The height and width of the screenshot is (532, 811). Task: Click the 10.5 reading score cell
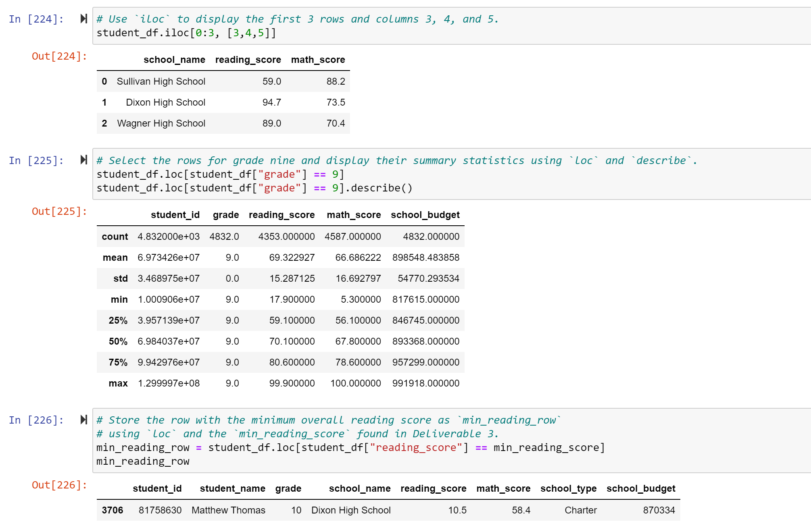(x=457, y=510)
